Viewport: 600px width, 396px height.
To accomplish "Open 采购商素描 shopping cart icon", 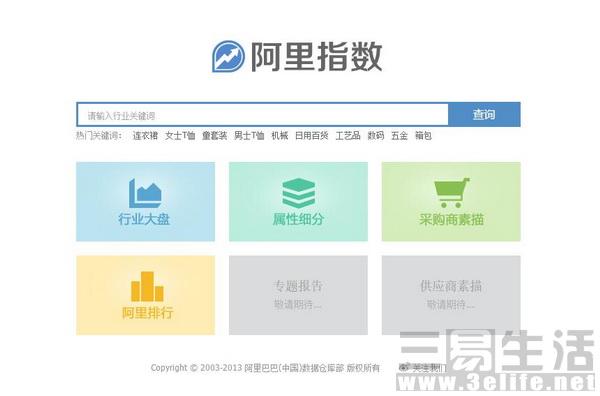I will pos(452,192).
